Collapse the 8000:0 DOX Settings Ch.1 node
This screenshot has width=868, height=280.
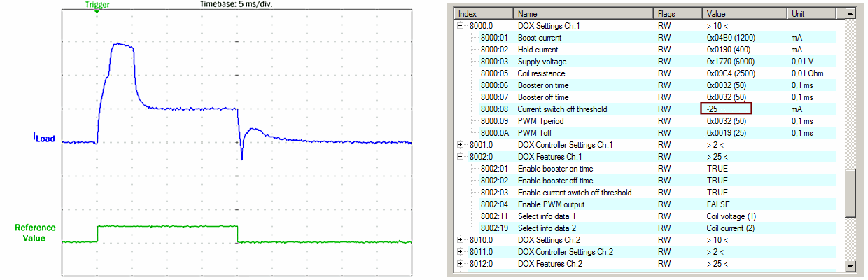(x=460, y=25)
